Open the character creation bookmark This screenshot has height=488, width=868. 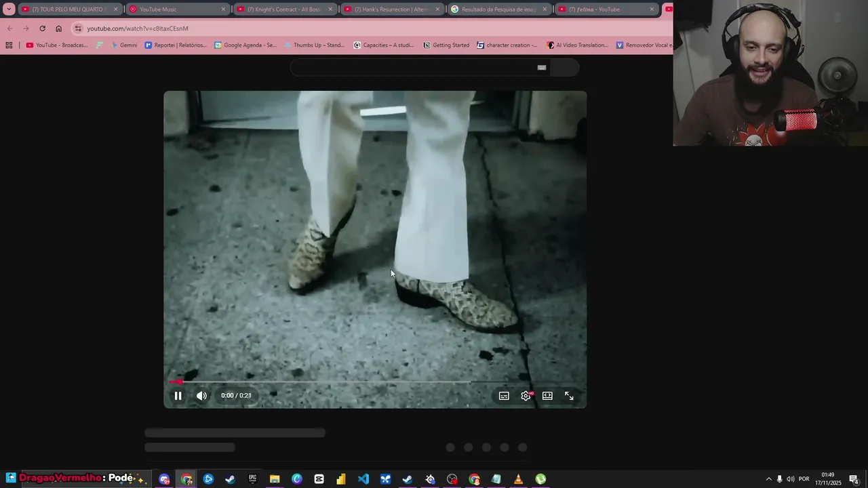tap(507, 45)
